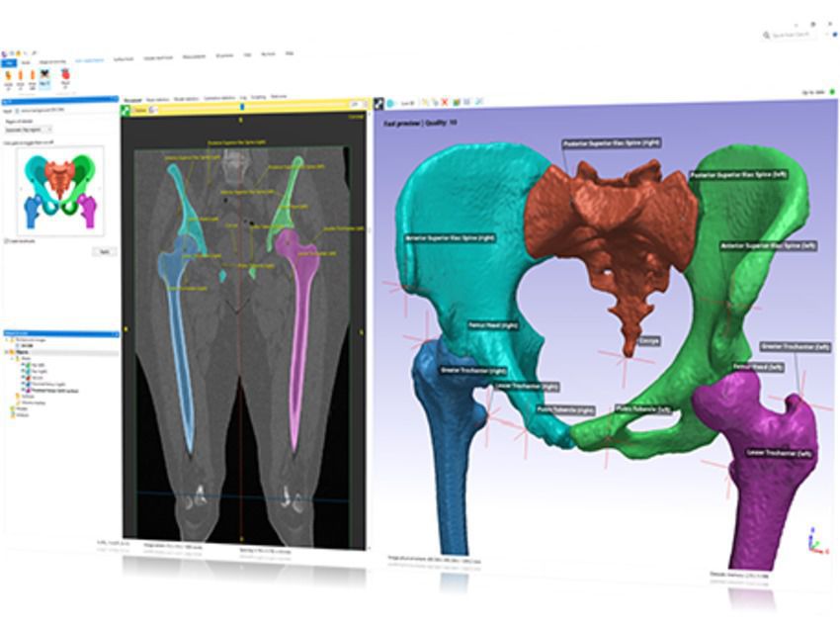Click the Quick search field at top right

pyautogui.click(x=789, y=36)
